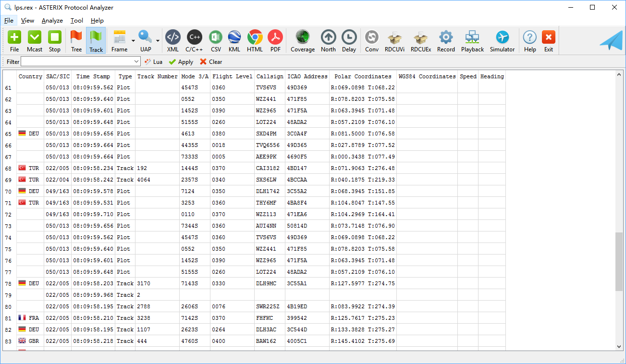The width and height of the screenshot is (626, 364).
Task: Click the Callsign column header
Action: click(x=270, y=76)
